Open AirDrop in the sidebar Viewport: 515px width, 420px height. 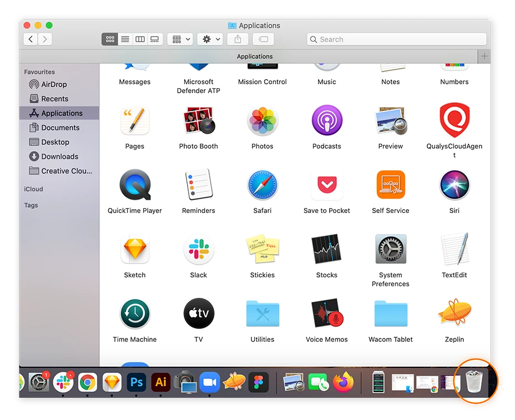point(59,84)
